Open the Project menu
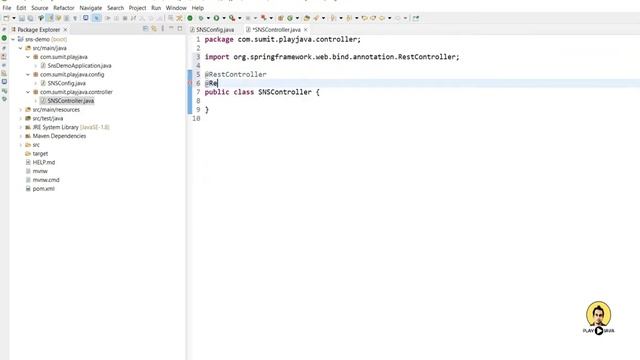The image size is (640, 360). [x=137, y=8]
